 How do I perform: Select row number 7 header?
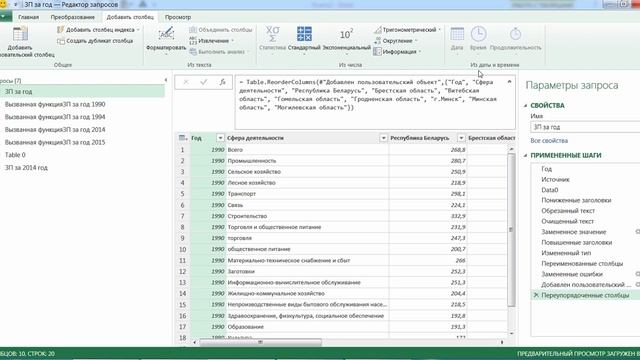182,216
